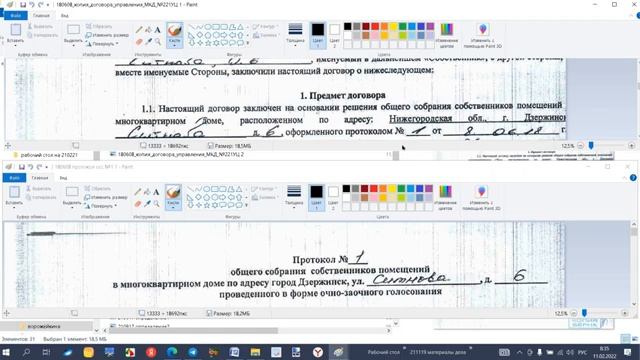Click Save icon in договора Paint title bar
Viewport: 640px width, 360px height.
[23, 5]
